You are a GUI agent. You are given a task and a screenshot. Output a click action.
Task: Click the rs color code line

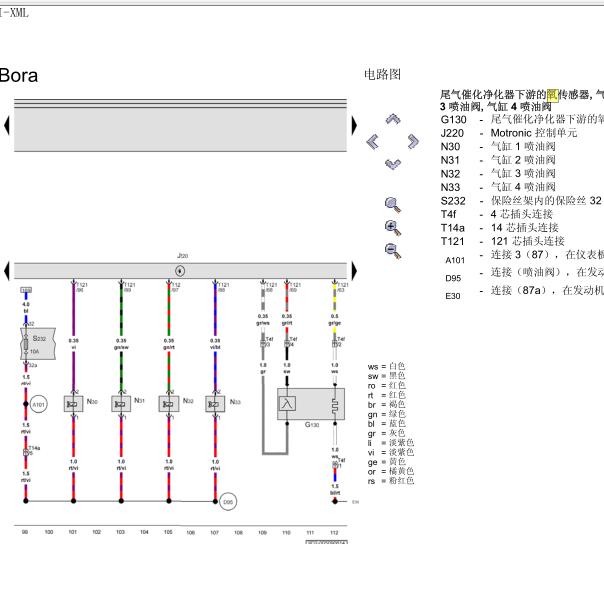[391, 481]
